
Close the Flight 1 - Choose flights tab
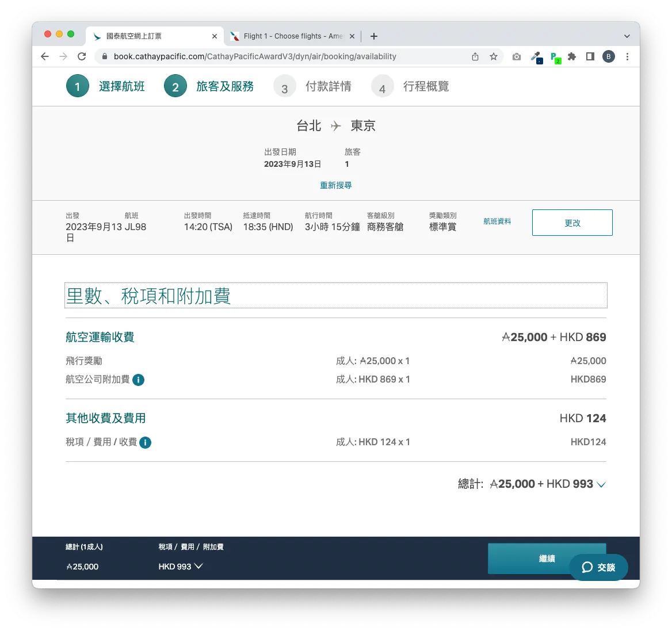(x=352, y=36)
